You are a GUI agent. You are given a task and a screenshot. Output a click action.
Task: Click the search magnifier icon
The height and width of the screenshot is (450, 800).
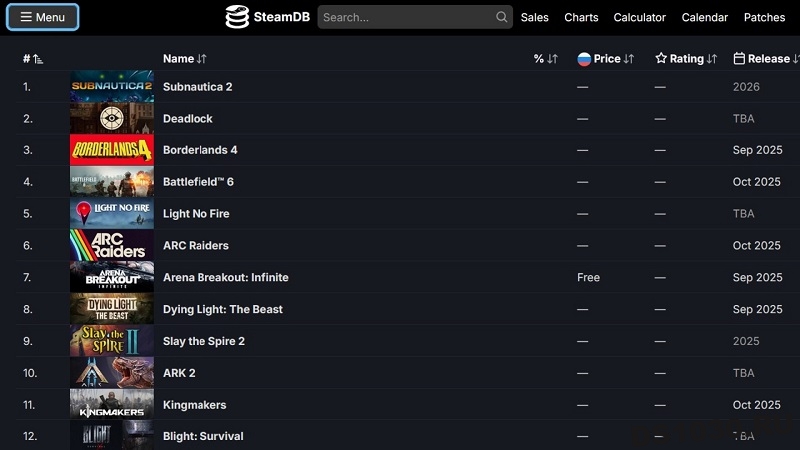click(501, 17)
